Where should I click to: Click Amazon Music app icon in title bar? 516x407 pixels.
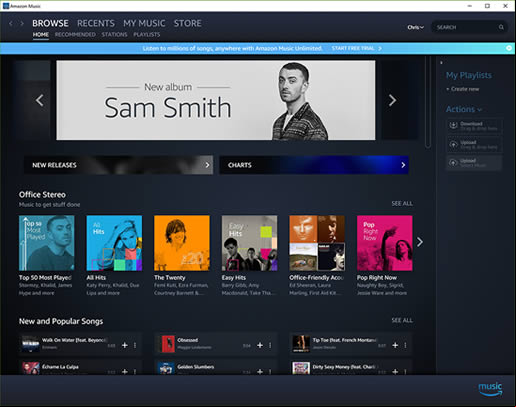coord(6,6)
